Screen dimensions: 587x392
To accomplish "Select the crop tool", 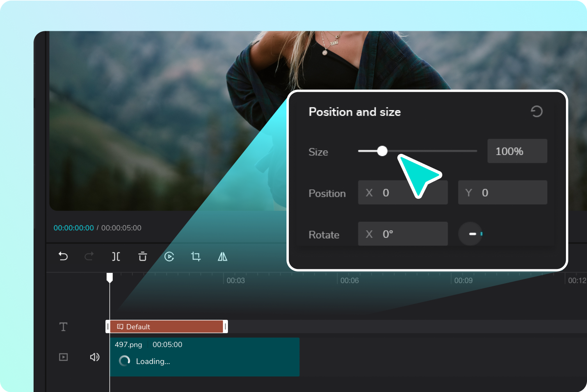I will [196, 257].
